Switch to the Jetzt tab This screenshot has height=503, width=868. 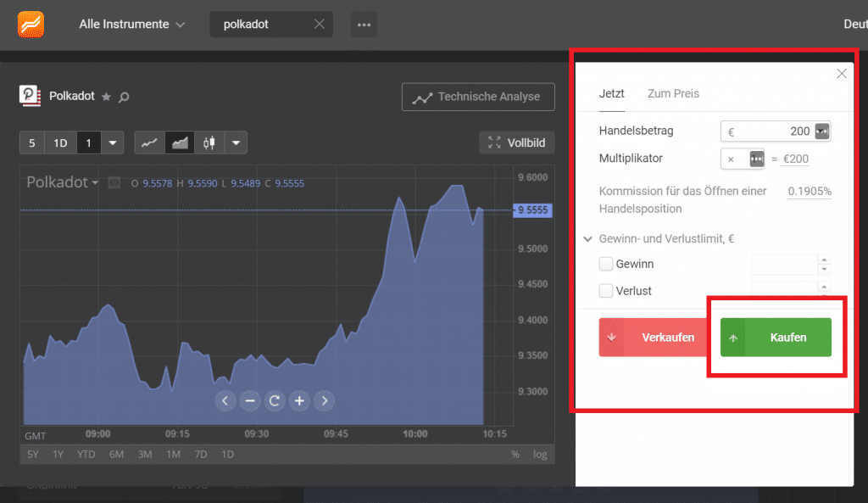(x=612, y=93)
